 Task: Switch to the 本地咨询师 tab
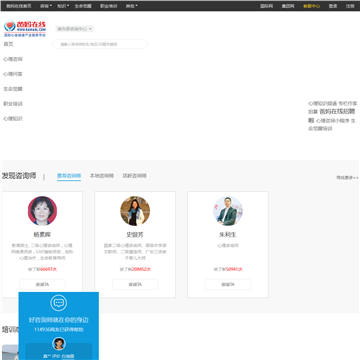102,176
